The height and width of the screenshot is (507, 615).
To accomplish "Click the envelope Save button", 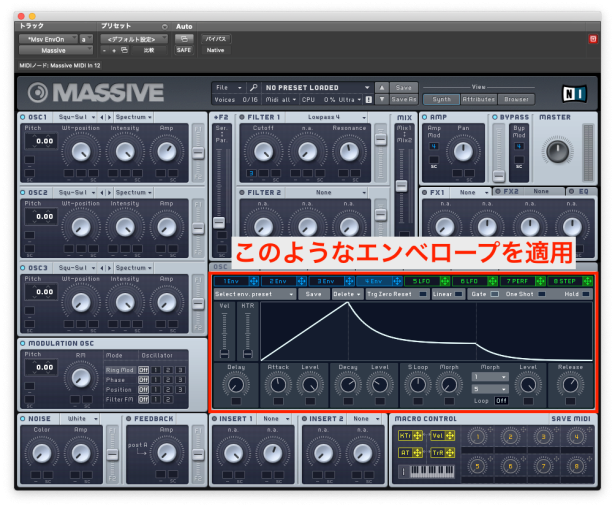I will tap(313, 295).
